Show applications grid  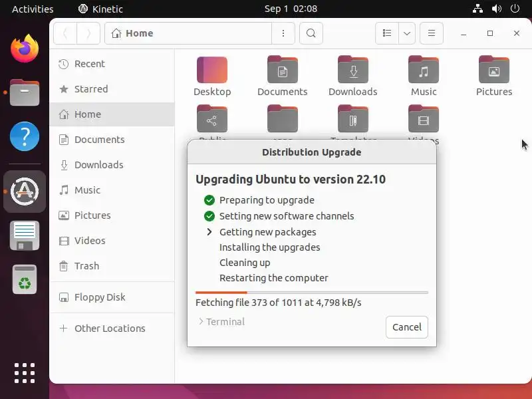point(25,373)
